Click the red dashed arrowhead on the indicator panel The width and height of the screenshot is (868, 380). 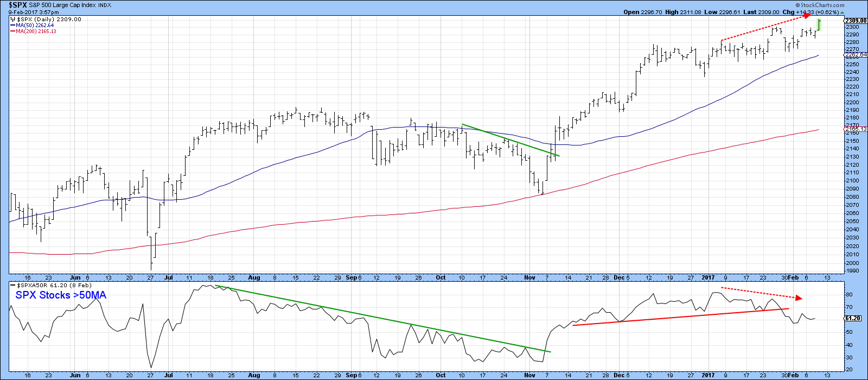[799, 297]
